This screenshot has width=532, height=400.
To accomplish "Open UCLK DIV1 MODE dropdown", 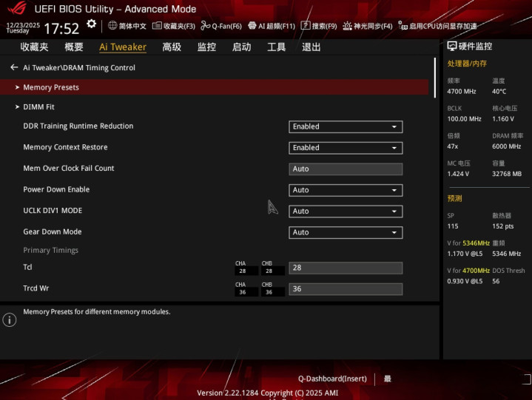I will (x=345, y=211).
